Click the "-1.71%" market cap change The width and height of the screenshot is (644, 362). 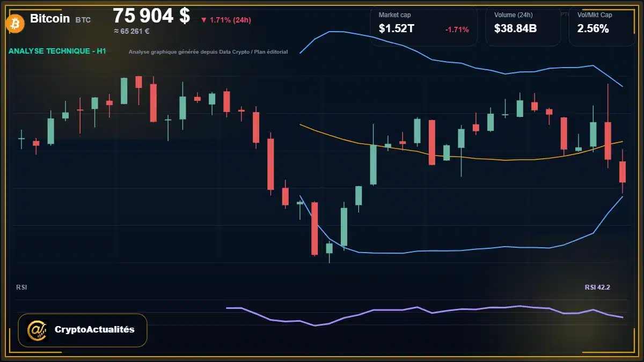pyautogui.click(x=457, y=29)
